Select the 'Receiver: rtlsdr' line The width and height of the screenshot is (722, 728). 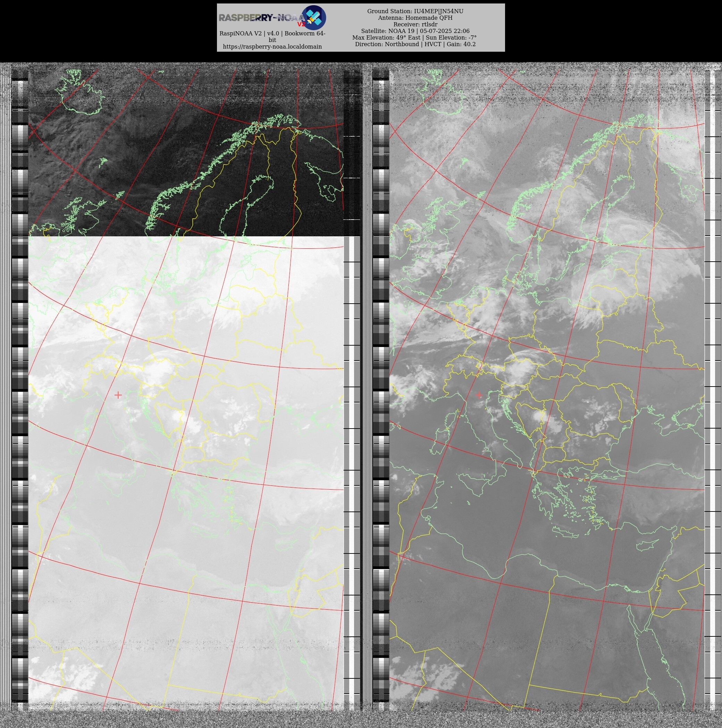(415, 25)
